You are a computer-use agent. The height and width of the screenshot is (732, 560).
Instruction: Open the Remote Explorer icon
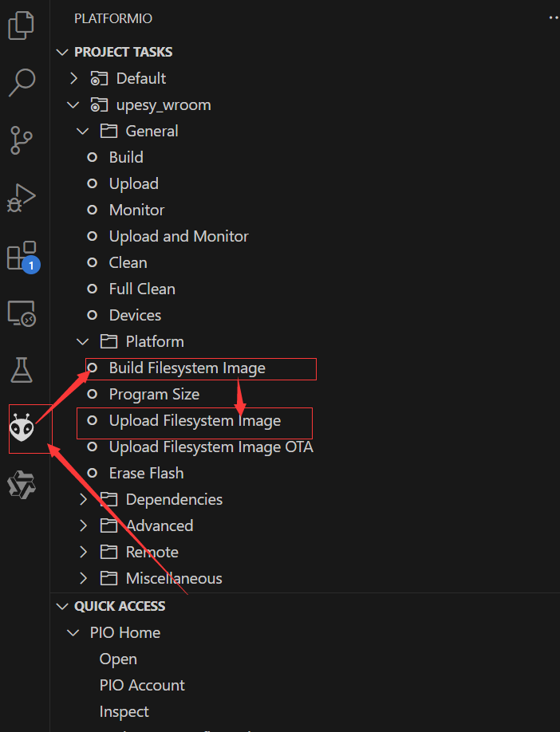pos(22,313)
